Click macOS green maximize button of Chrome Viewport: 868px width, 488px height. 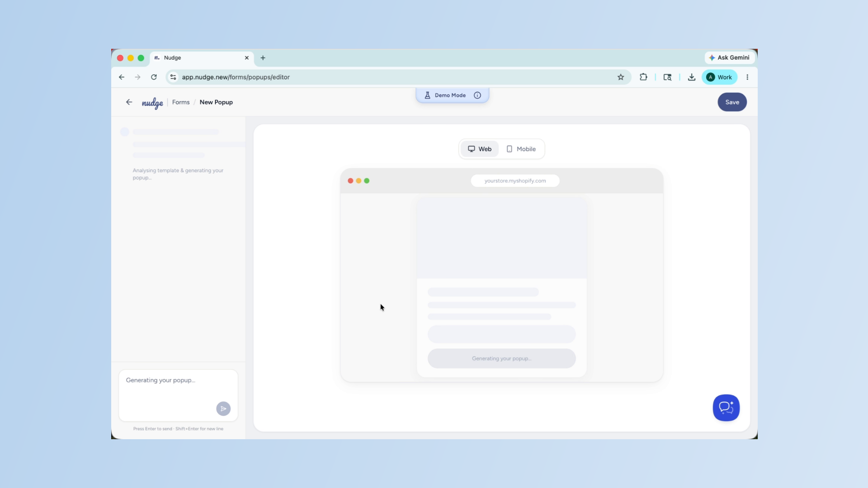click(141, 58)
